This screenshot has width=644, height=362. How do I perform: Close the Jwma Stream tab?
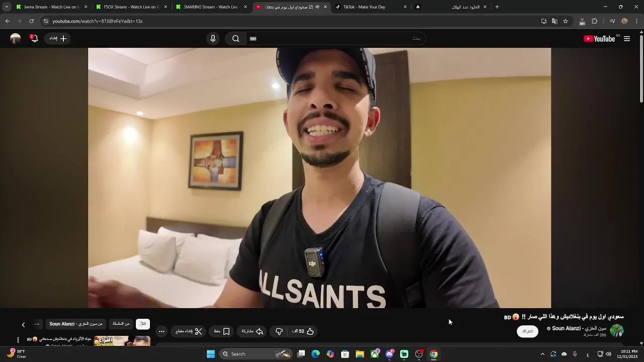pos(86,7)
